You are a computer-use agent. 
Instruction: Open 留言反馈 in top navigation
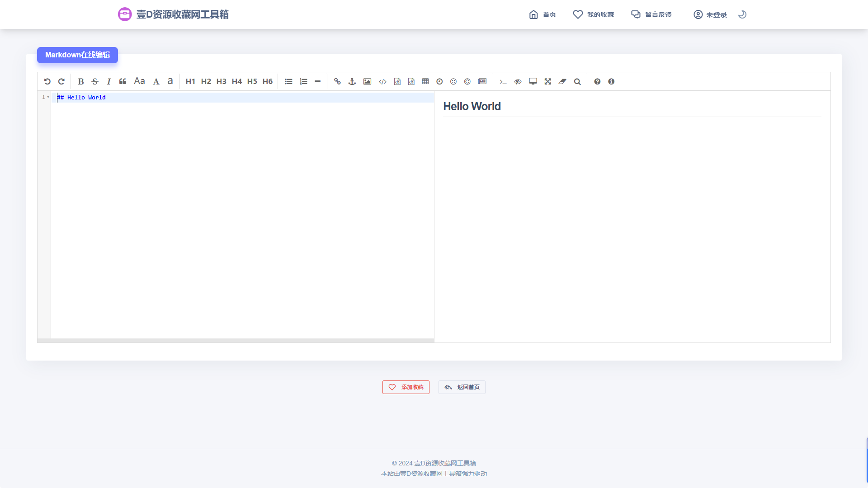(x=651, y=14)
